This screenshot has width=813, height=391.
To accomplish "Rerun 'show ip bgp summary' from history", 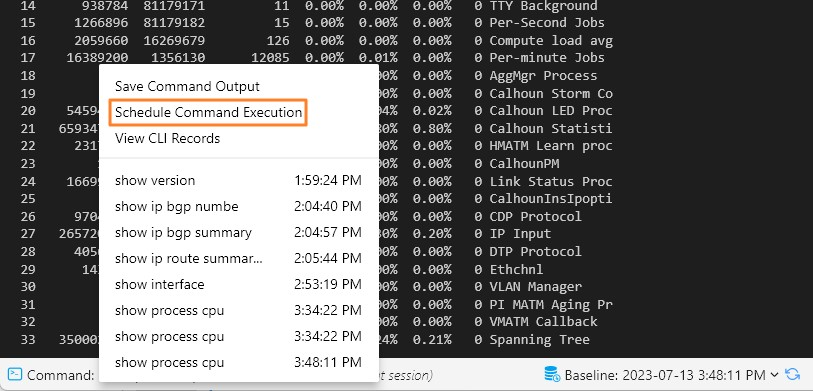I will pyautogui.click(x=239, y=232).
